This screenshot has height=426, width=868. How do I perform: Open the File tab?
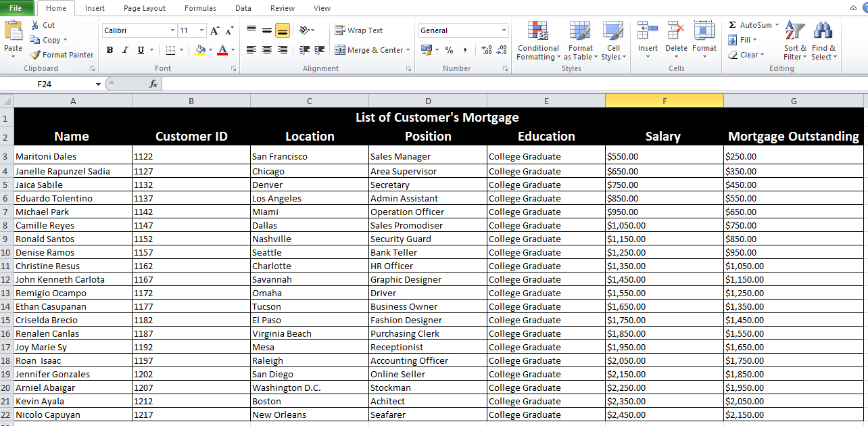tap(16, 8)
